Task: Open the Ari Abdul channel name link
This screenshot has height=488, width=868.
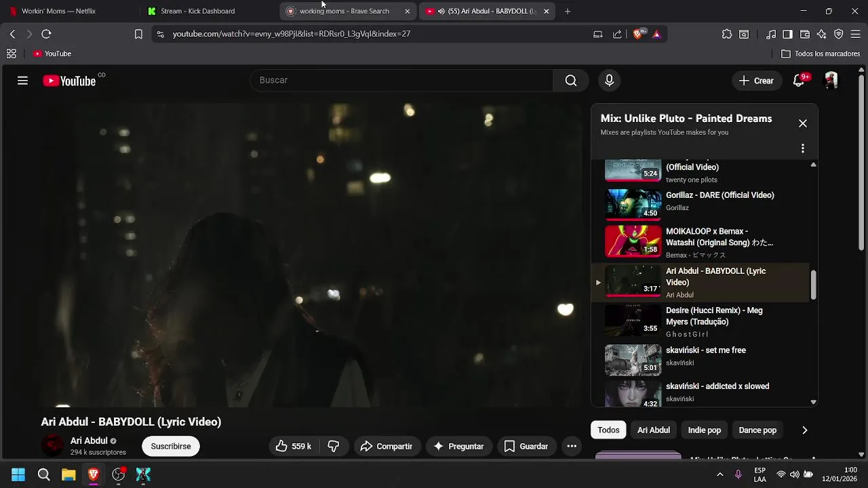Action: pyautogui.click(x=89, y=441)
